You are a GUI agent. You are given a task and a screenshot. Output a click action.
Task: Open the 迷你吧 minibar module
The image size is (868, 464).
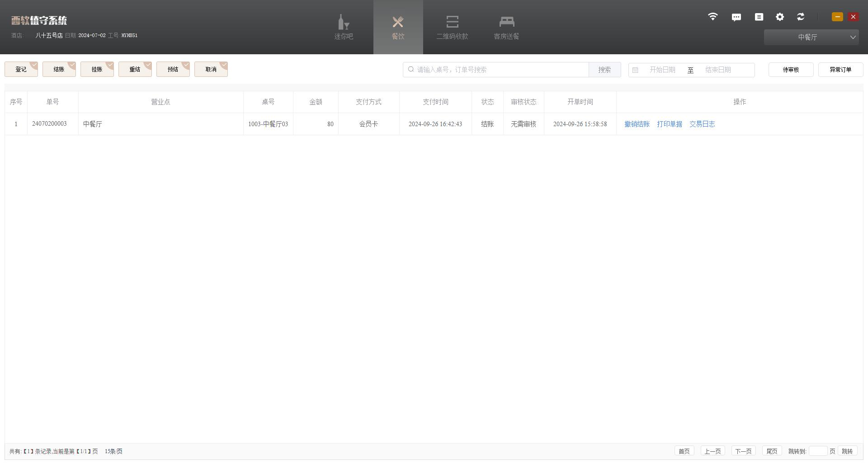coord(344,27)
